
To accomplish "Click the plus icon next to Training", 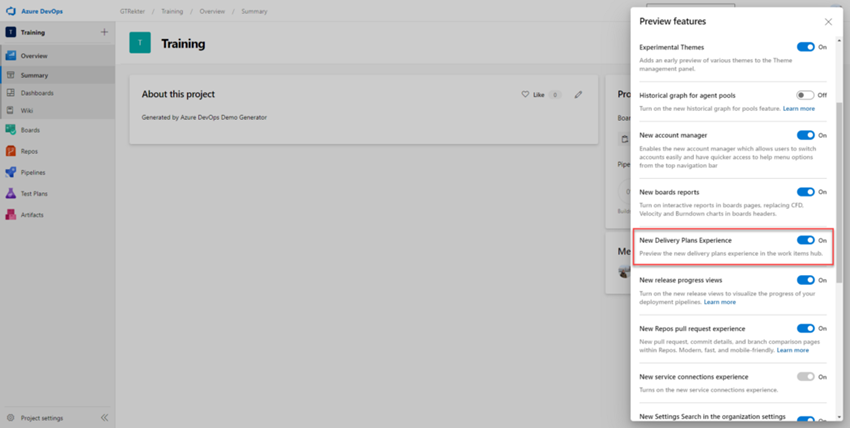I will point(105,32).
